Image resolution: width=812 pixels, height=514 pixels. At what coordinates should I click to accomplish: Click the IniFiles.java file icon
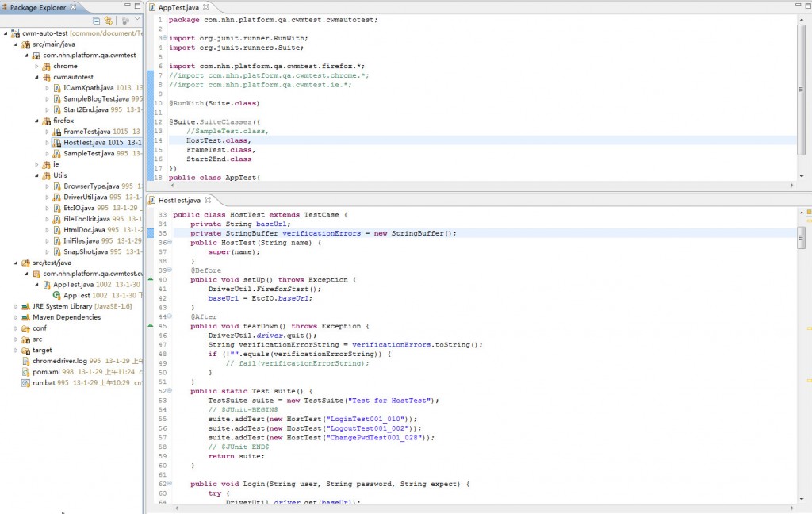[x=57, y=241]
